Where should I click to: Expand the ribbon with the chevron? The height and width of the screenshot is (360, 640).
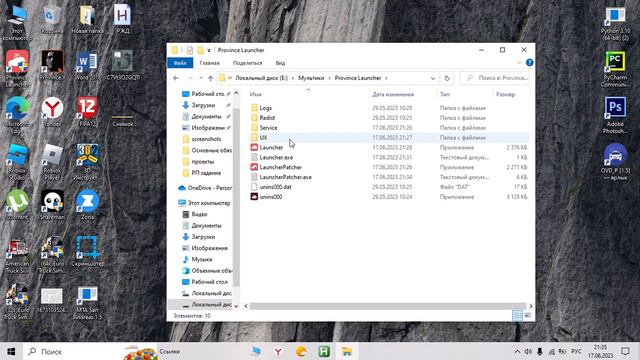pos(519,62)
